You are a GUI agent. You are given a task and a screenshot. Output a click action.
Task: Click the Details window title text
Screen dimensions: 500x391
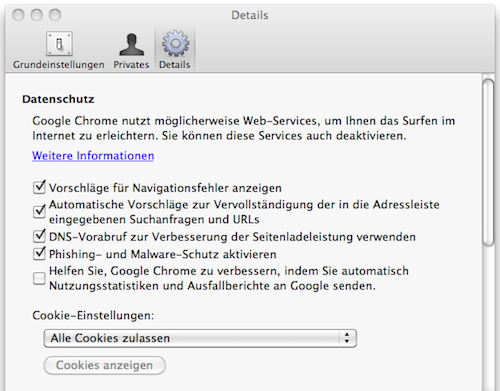(250, 15)
